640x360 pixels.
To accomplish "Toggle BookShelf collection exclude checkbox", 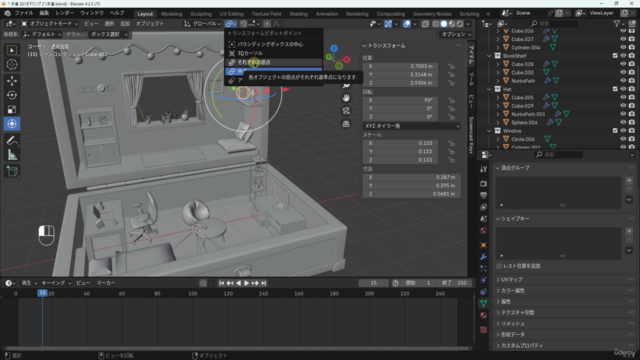I will coord(615,56).
